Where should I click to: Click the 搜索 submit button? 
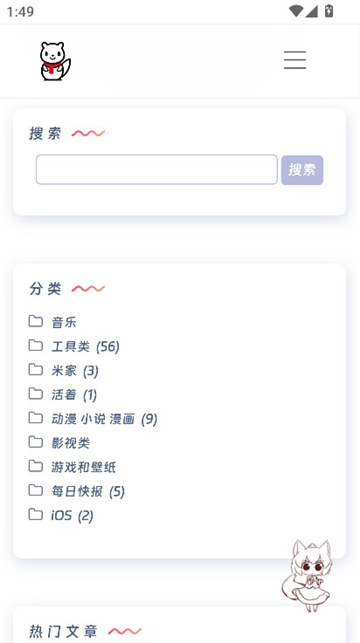[x=302, y=170]
